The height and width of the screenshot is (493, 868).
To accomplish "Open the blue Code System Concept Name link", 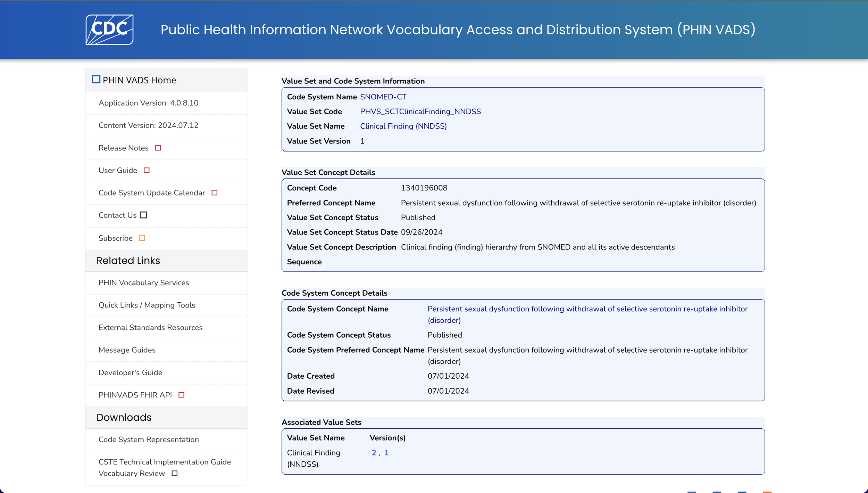I will pyautogui.click(x=587, y=309).
